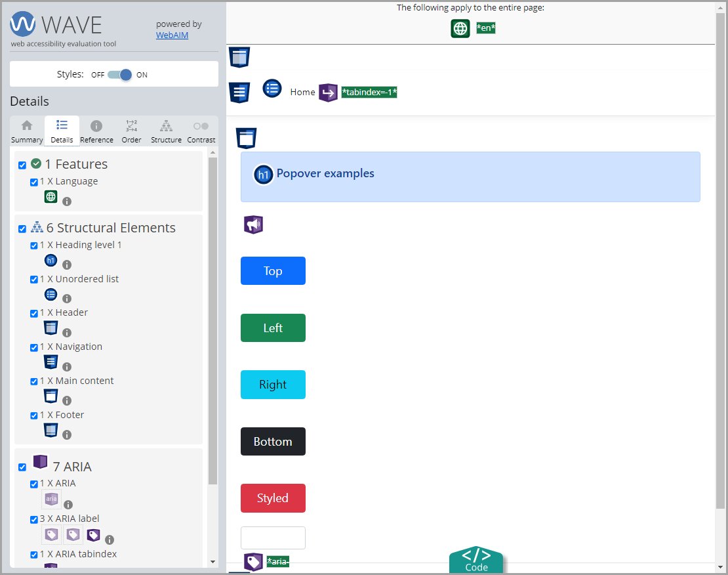Click the ARIA label tag icon near bottom of page

[254, 562]
